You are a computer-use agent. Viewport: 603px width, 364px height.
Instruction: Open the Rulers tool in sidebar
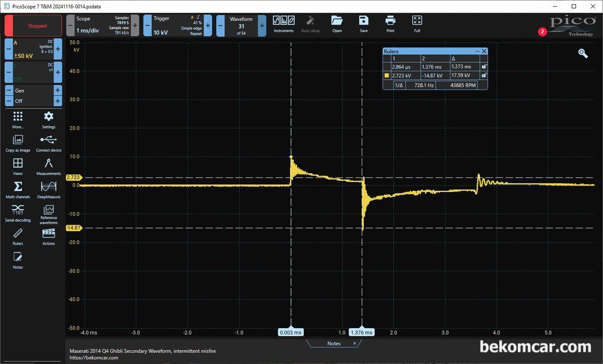tap(18, 236)
